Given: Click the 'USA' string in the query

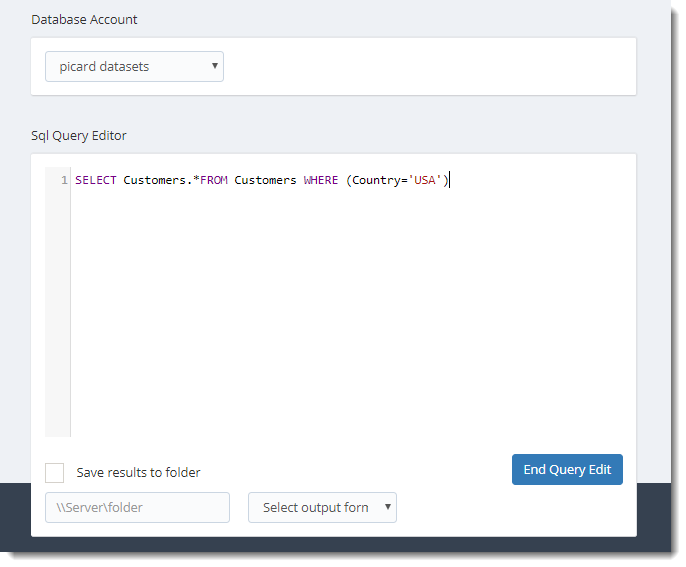Looking at the screenshot, I should [424, 180].
